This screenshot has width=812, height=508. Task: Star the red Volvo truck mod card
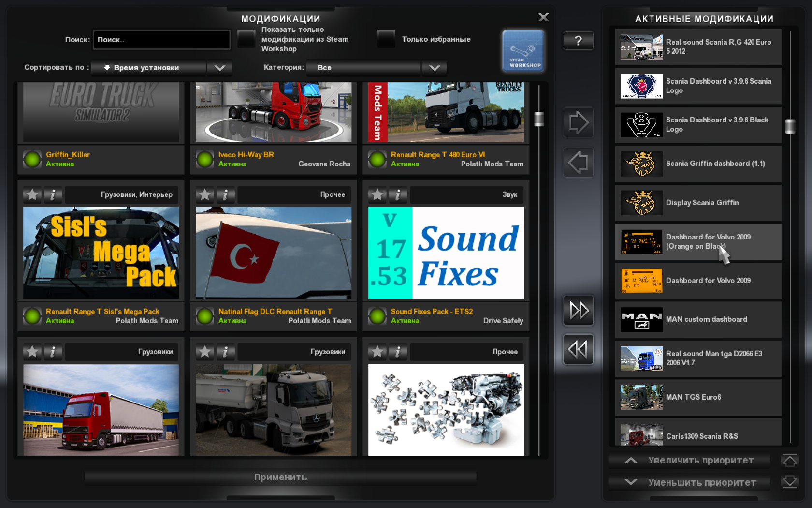(x=32, y=352)
